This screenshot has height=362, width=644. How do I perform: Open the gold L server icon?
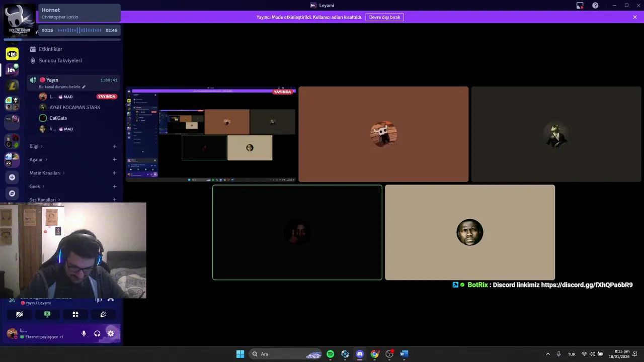pos(12,86)
